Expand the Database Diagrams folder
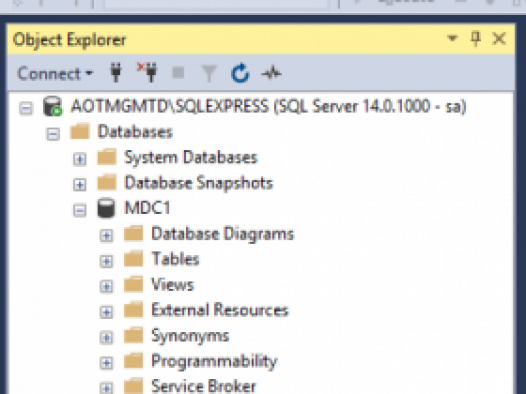This screenshot has width=526, height=394. click(x=106, y=235)
